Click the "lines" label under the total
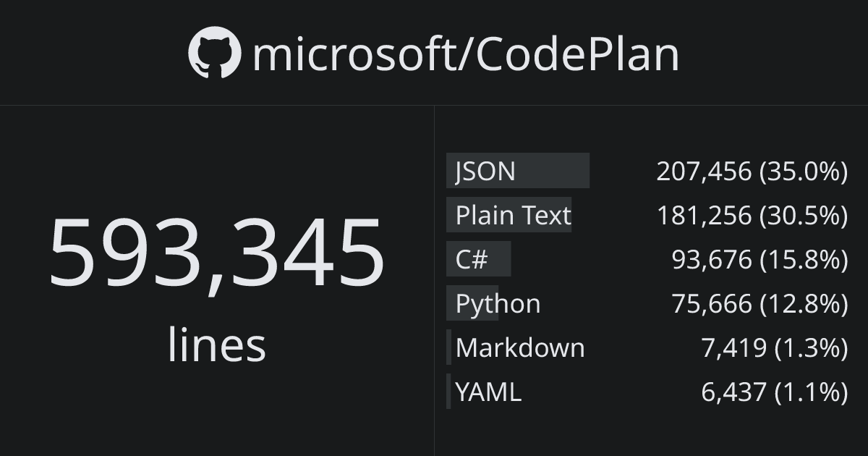Viewport: 868px width, 456px height. tap(216, 345)
